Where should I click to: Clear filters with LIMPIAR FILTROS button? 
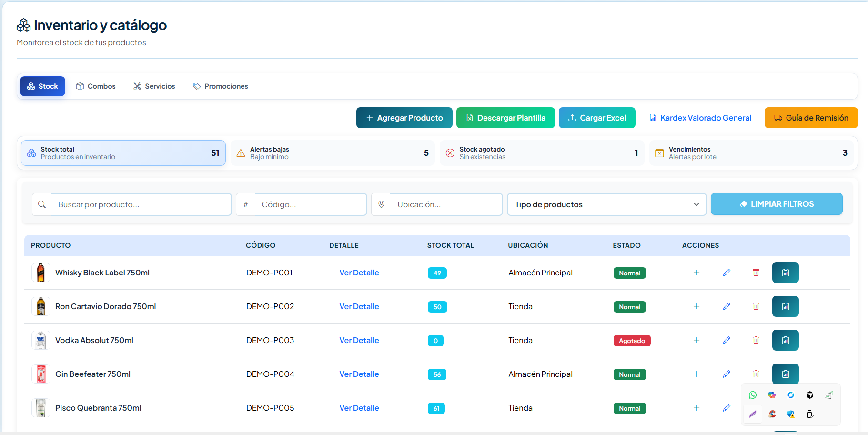[x=777, y=204]
